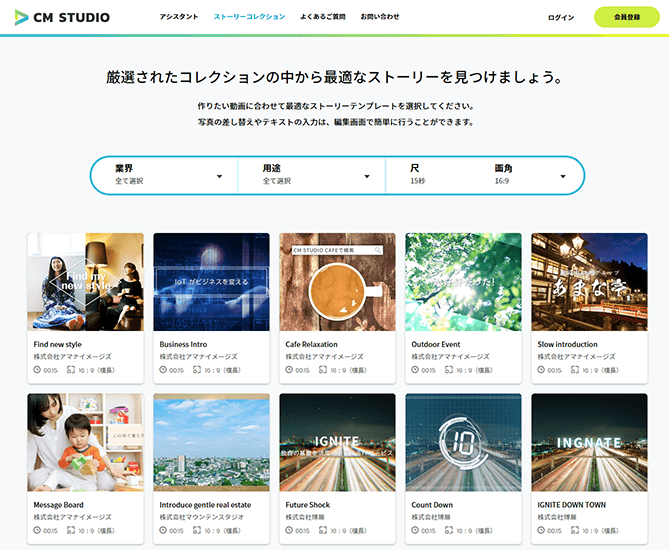669x550 pixels.
Task: Open the Message Board thumbnail
Action: click(x=85, y=442)
